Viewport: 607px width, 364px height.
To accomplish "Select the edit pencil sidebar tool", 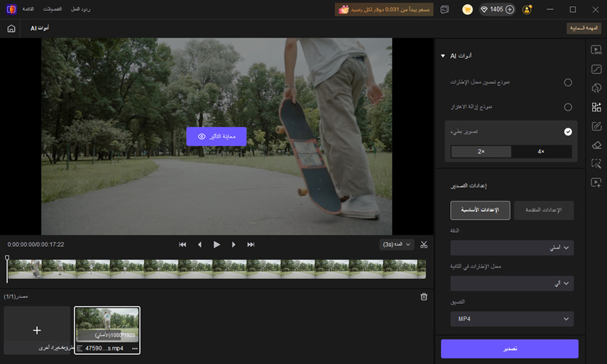I will pyautogui.click(x=596, y=126).
